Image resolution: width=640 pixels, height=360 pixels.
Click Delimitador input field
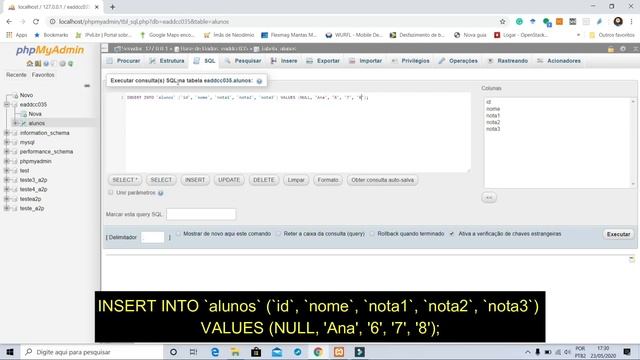pyautogui.click(x=153, y=237)
